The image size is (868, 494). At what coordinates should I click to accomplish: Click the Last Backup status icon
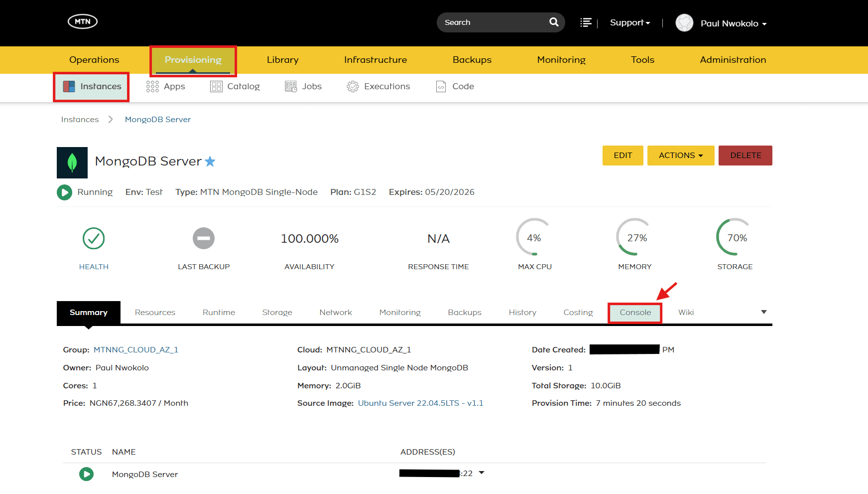click(204, 238)
